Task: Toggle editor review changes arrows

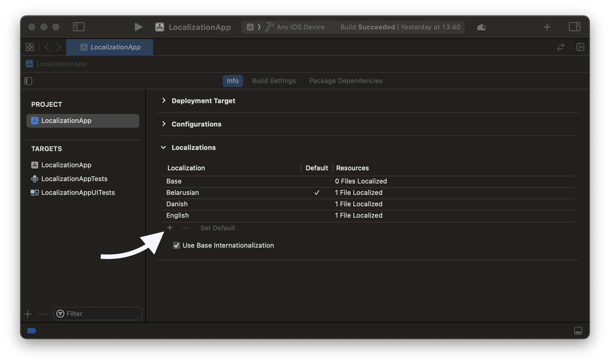Action: [561, 47]
